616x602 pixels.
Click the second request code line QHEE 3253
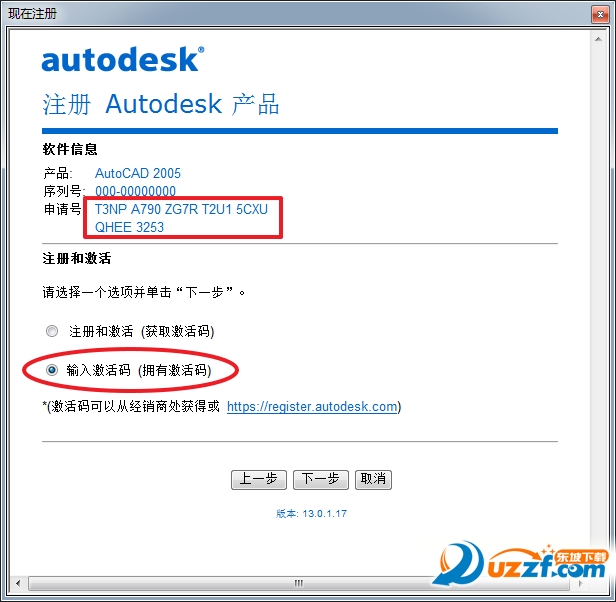coord(129,228)
